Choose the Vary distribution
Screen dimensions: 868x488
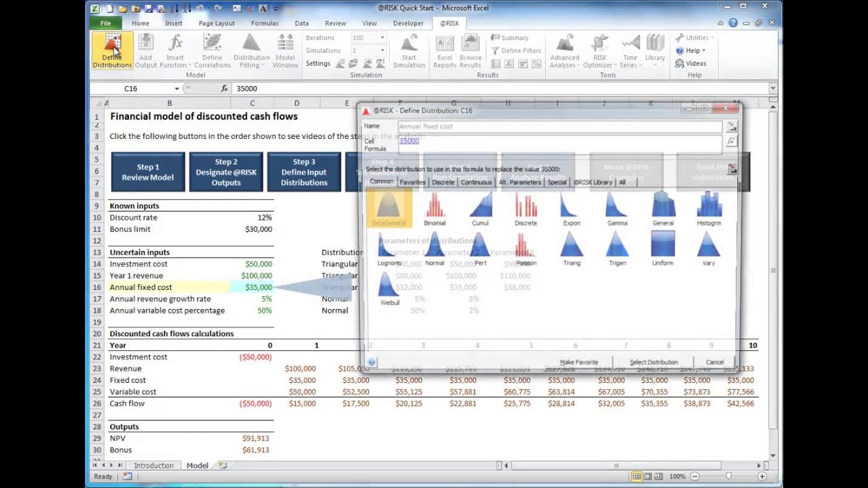tap(709, 249)
